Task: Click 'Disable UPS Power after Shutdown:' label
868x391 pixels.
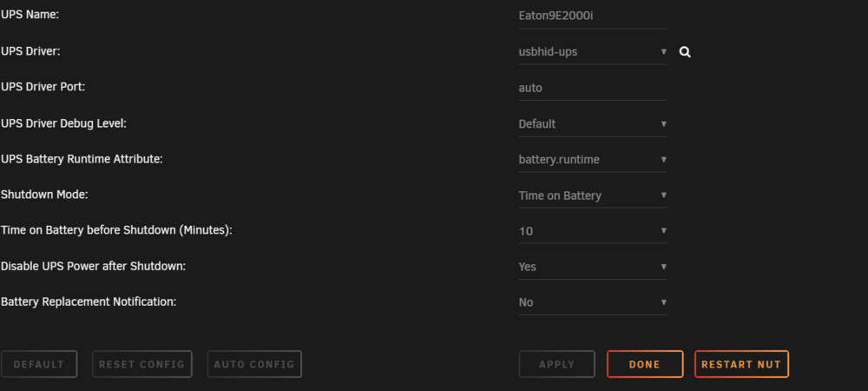Action: pyautogui.click(x=93, y=266)
